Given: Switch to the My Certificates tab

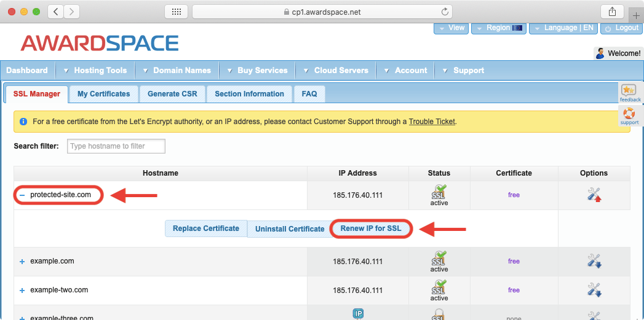Looking at the screenshot, I should [x=103, y=94].
